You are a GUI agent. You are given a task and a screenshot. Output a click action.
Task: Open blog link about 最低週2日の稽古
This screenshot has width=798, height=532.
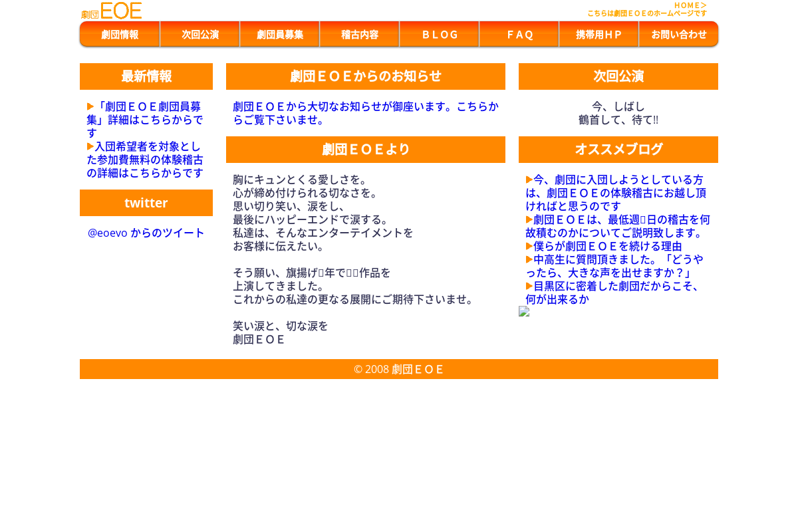618,226
